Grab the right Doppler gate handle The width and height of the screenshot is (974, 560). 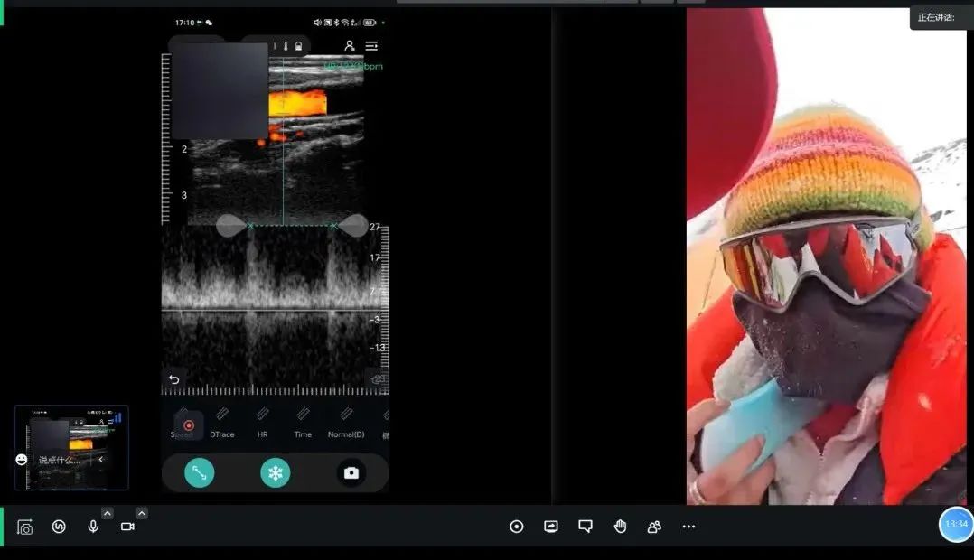[353, 226]
